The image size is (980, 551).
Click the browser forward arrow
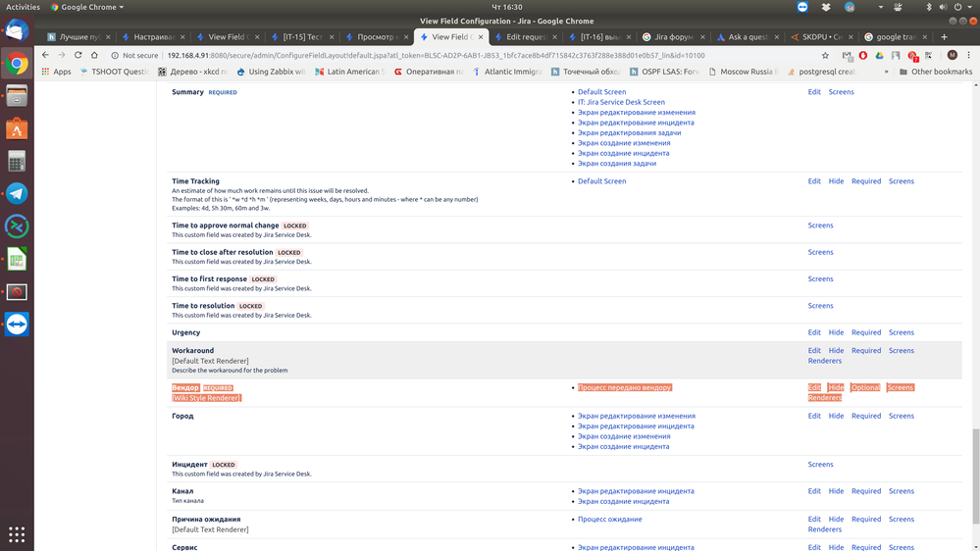tap(61, 55)
